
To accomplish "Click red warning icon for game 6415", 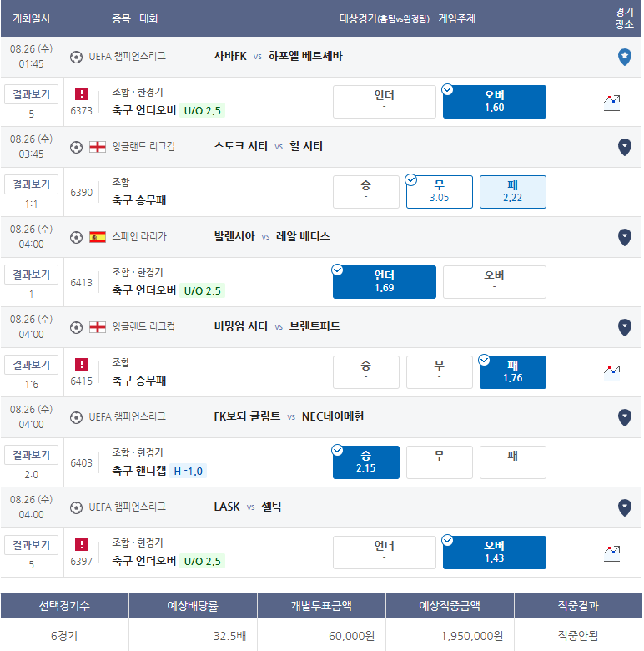I will click(81, 364).
